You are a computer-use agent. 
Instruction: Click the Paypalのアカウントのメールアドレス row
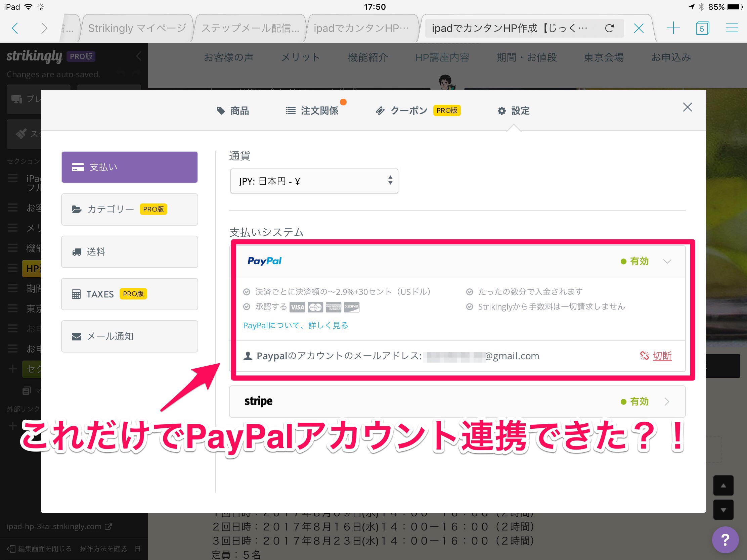pos(460,356)
